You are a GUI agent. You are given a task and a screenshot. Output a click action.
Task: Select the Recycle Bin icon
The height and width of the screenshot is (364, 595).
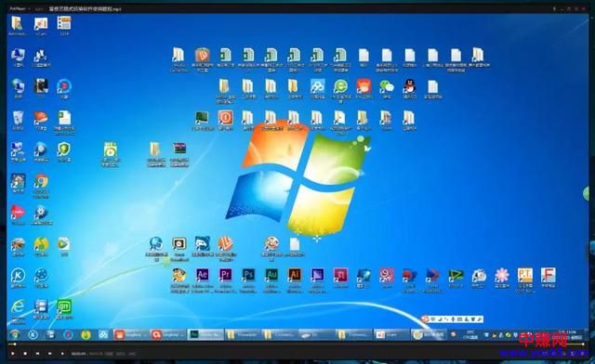coord(18,118)
